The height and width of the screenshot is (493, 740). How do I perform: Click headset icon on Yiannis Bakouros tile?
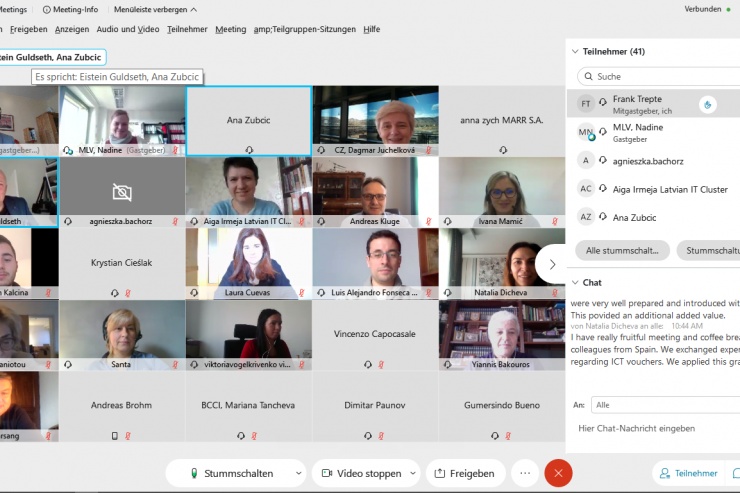[x=447, y=365]
